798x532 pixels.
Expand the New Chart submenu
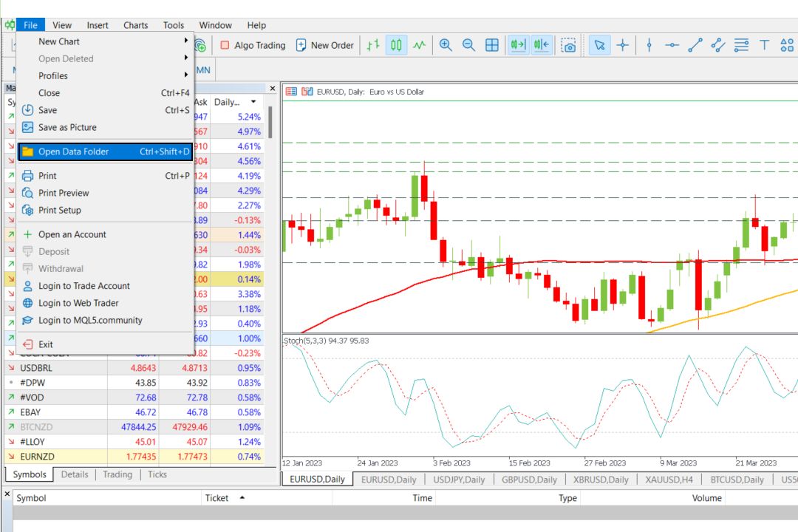point(106,41)
